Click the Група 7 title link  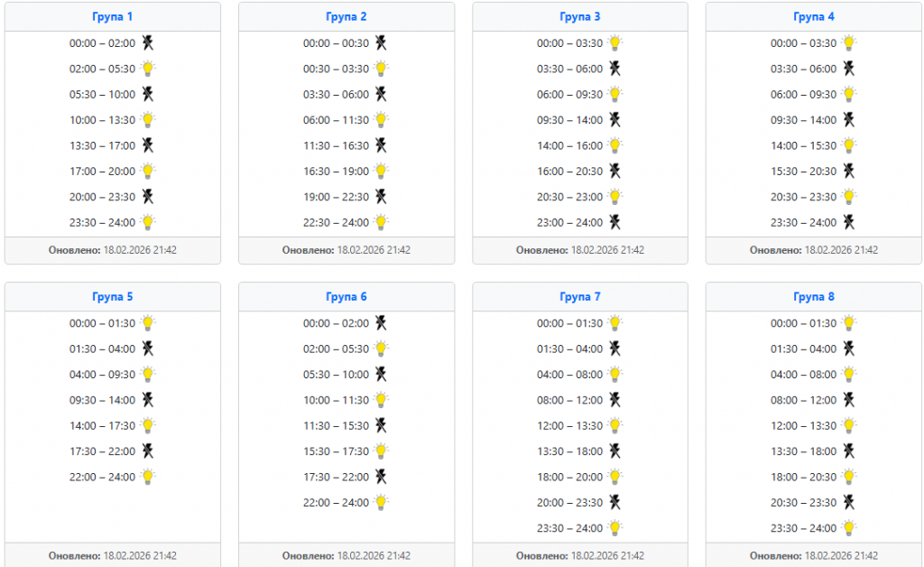579,297
